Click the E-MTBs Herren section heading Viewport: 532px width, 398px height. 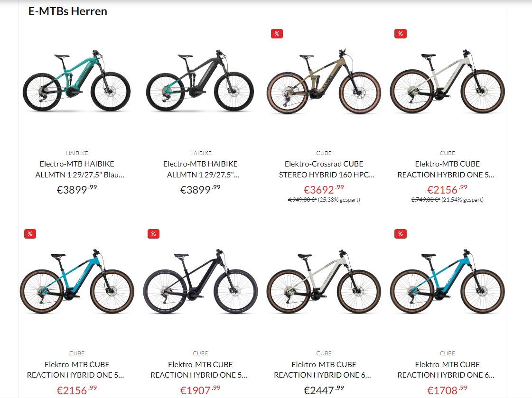[x=67, y=11]
